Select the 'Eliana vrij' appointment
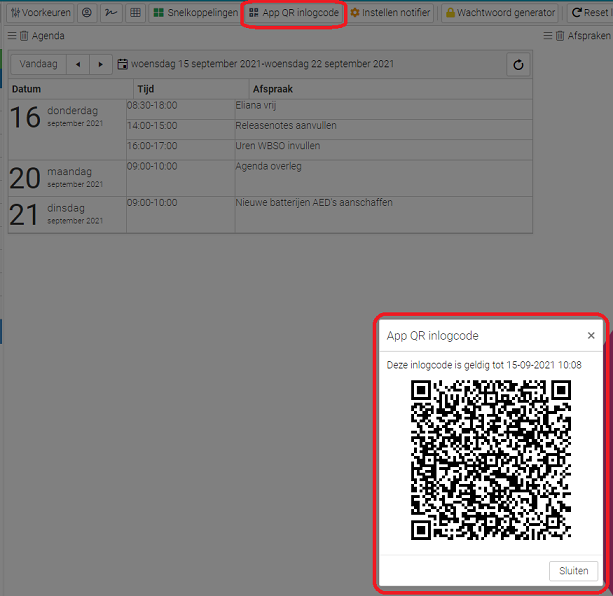The image size is (613, 596). 383,109
